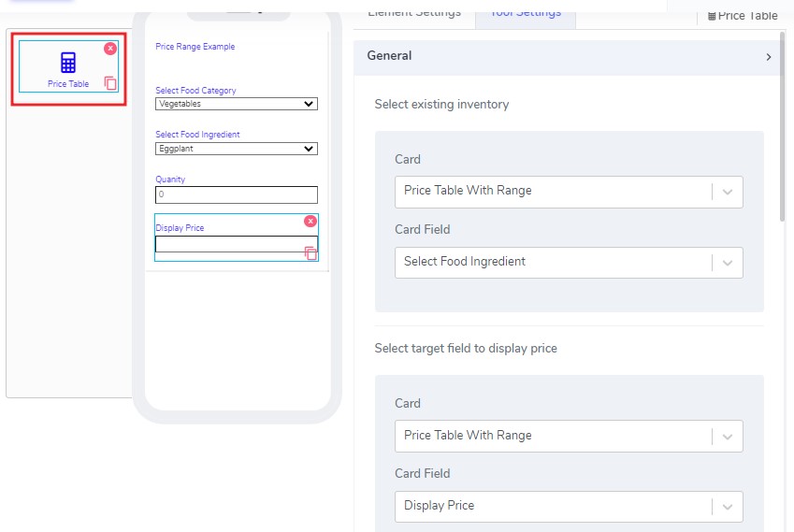
Task: Expand the General section chevron
Action: tap(769, 57)
